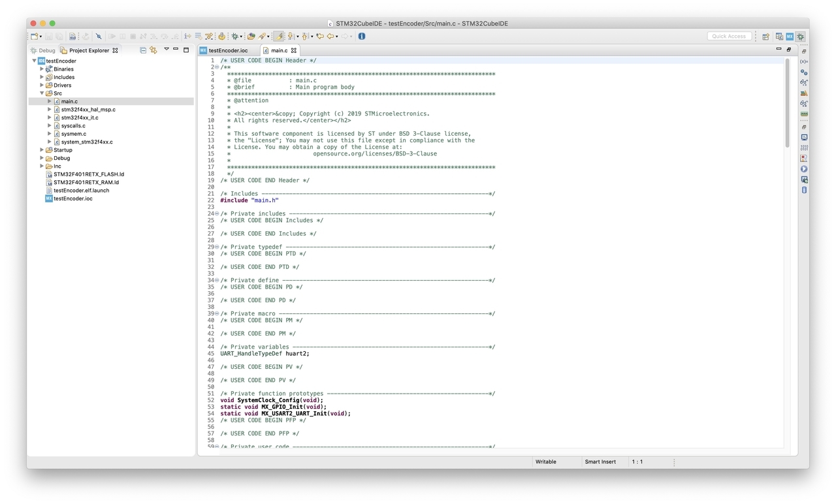Select STM32F401RETX_RAM.ld file
The width and height of the screenshot is (836, 504).
[86, 182]
